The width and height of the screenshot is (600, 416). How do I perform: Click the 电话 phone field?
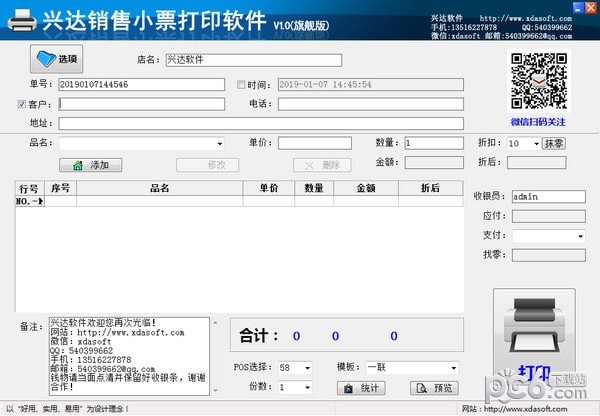pyautogui.click(x=371, y=104)
